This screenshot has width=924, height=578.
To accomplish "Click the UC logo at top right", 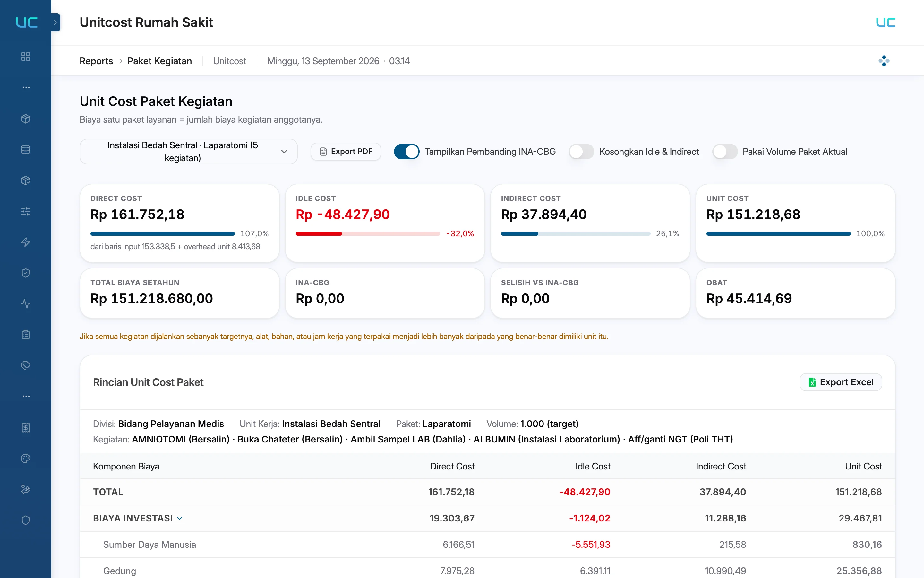I will click(886, 22).
